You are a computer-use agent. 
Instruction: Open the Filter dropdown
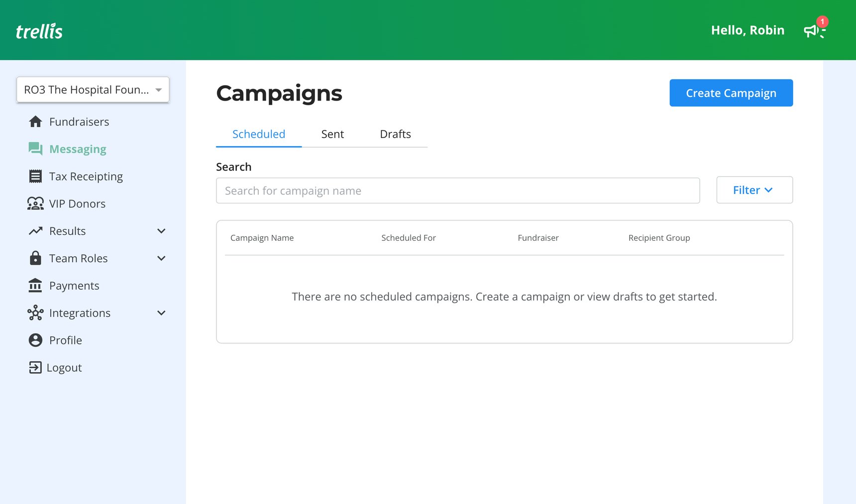click(754, 190)
